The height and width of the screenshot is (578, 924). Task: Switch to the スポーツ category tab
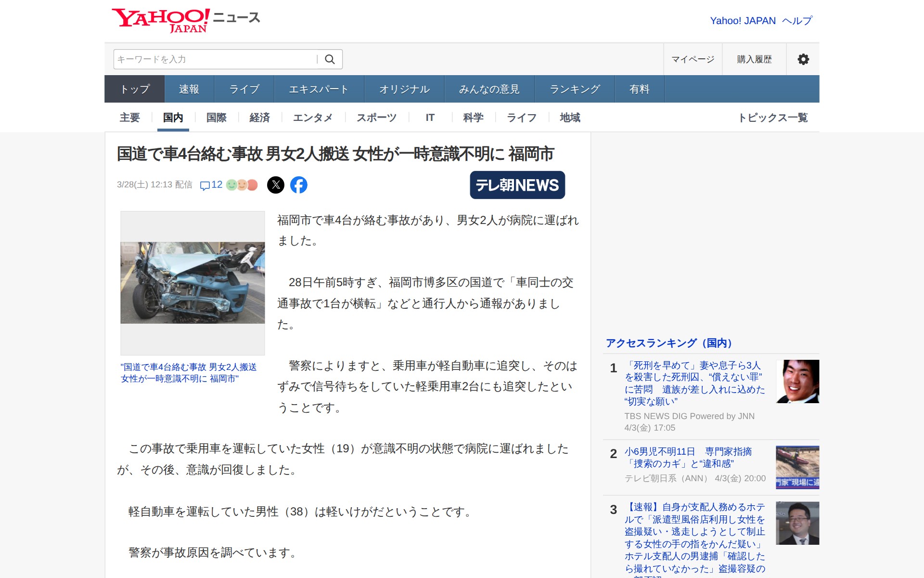point(376,118)
